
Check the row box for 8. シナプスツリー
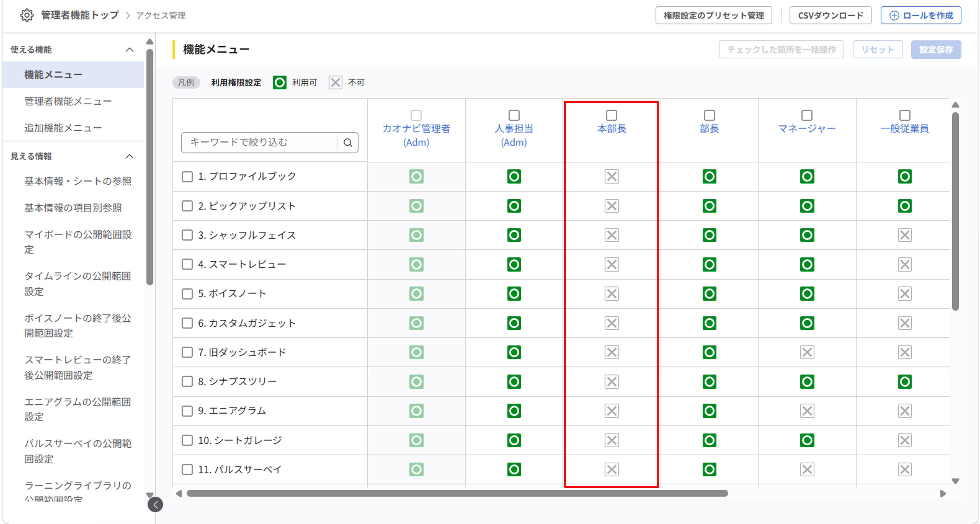pos(187,381)
